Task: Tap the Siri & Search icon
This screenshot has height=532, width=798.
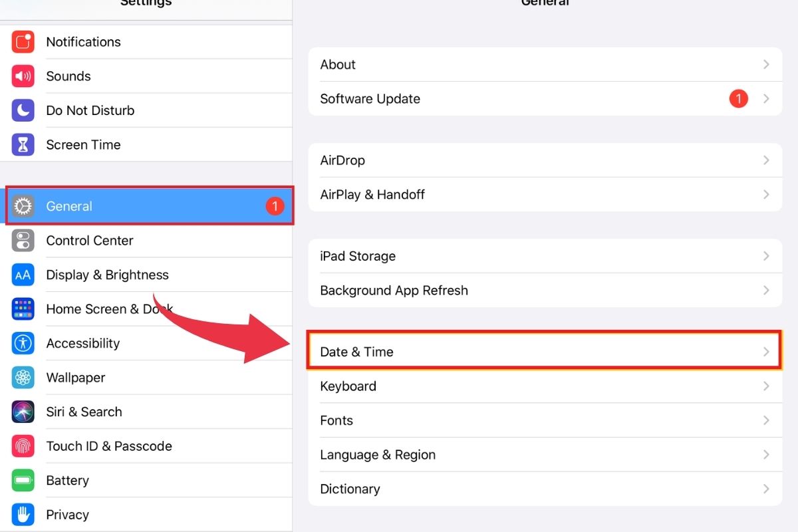Action: (x=22, y=412)
